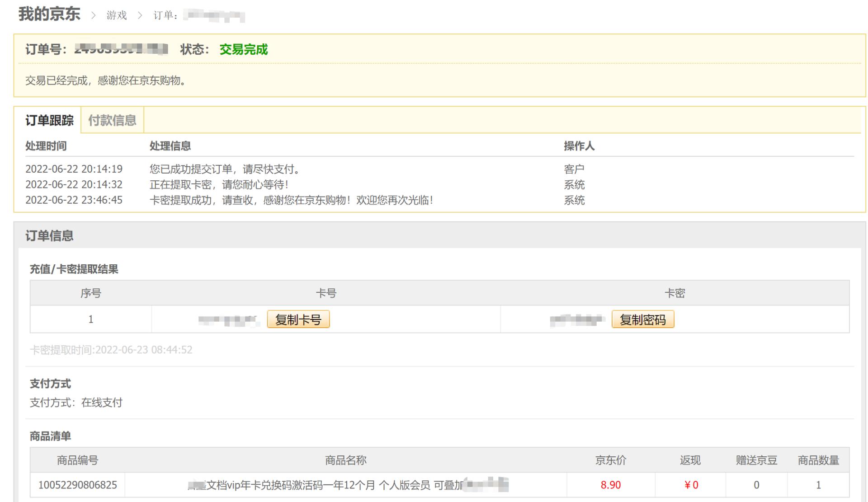Click the 商品名称 column header
The width and height of the screenshot is (868, 502).
pos(345,460)
